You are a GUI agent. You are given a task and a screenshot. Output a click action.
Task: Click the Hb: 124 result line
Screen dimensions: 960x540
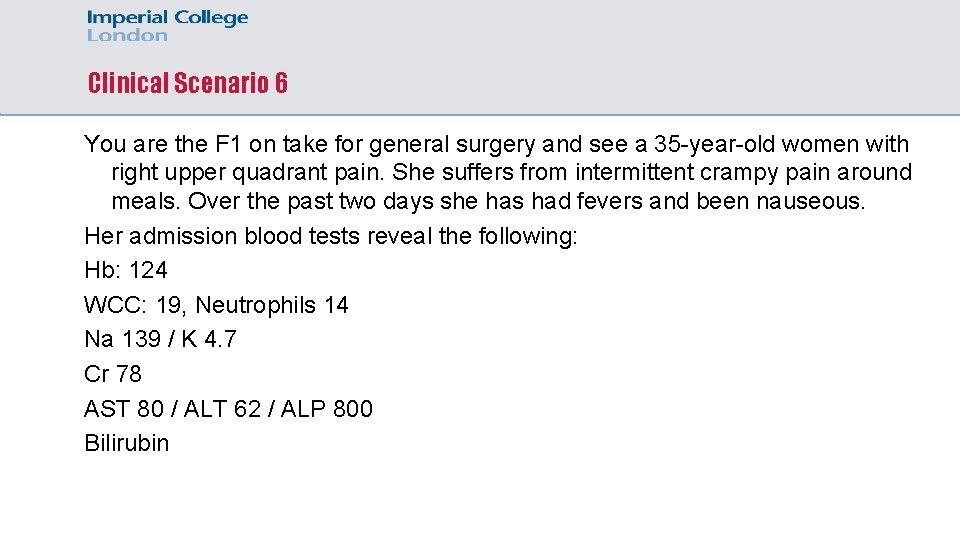point(126,270)
